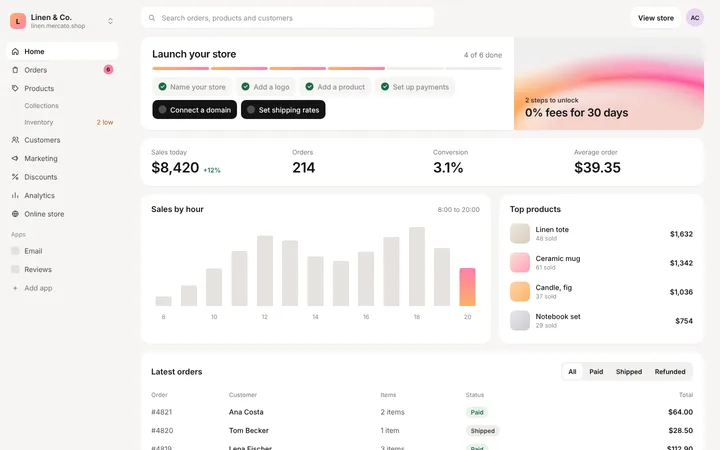Select the Refunded orders filter tab
This screenshot has height=450, width=720.
pyautogui.click(x=670, y=371)
